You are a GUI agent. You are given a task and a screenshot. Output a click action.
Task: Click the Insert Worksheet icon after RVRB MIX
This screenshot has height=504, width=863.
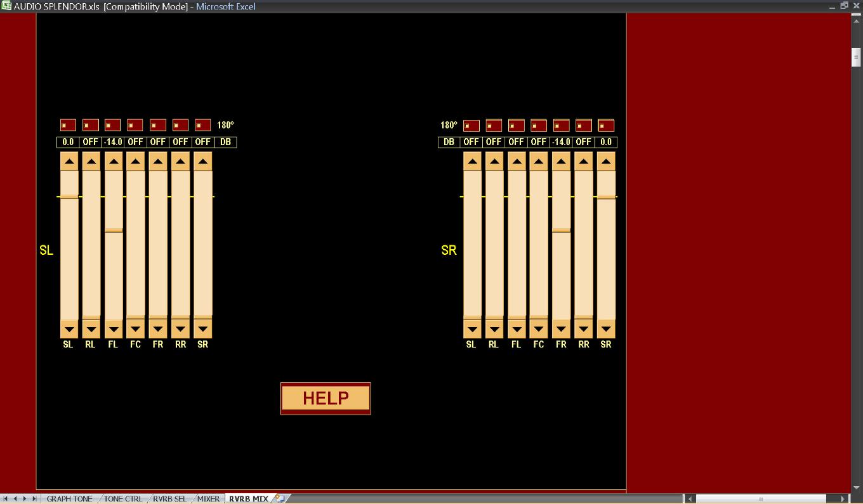[279, 498]
